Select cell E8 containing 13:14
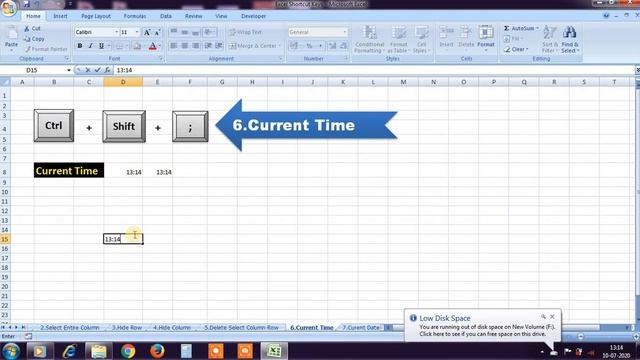 (158, 172)
